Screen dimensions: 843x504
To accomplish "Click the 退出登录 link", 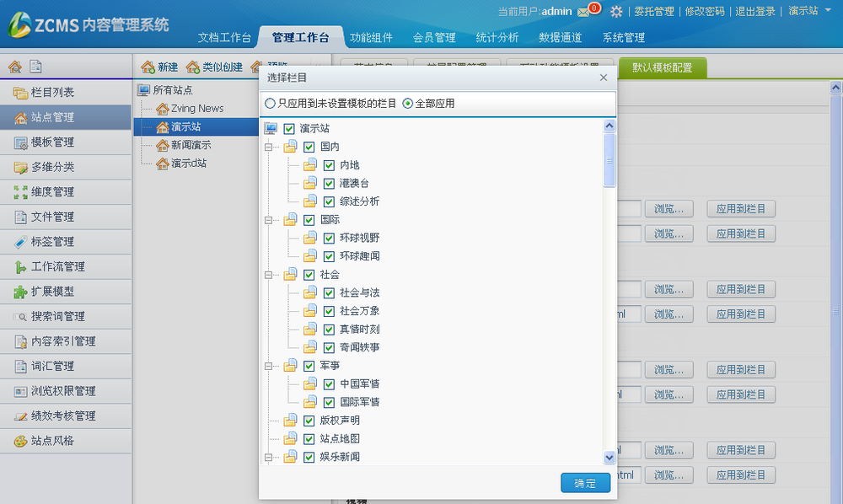I will tap(754, 11).
